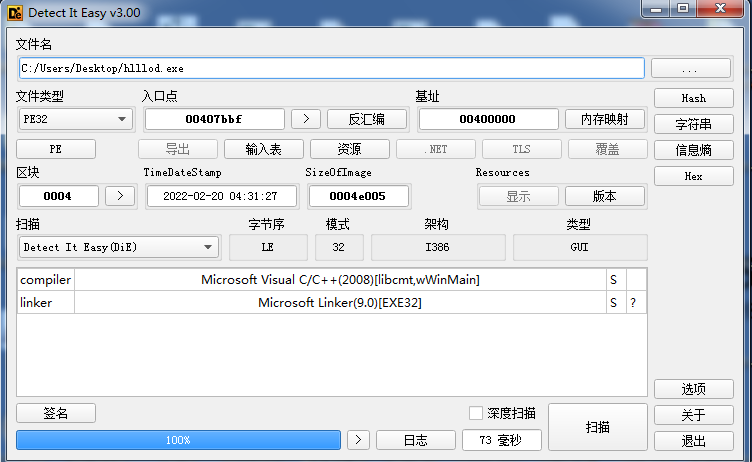752x462 pixels.
Task: Open the 信息熵 entropy button
Action: point(693,150)
